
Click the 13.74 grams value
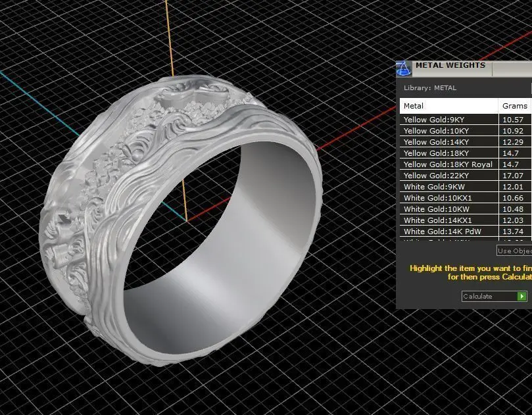click(513, 232)
